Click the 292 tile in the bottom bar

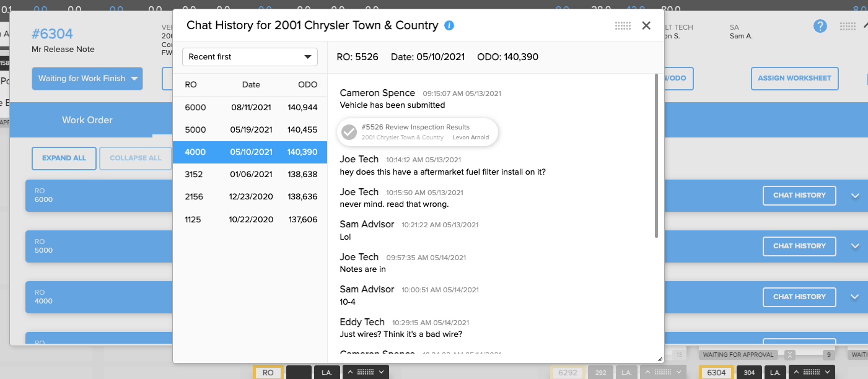pyautogui.click(x=600, y=372)
